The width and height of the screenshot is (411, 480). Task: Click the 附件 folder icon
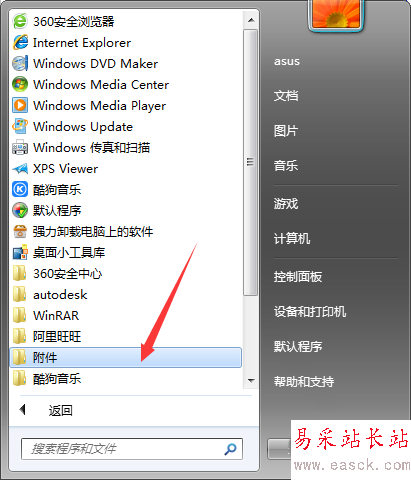click(x=19, y=358)
